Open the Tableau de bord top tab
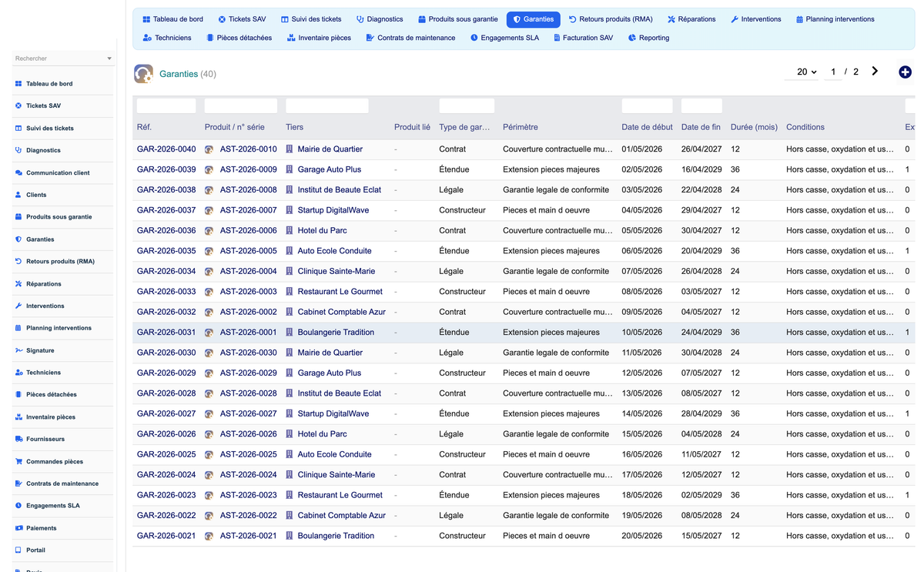 tap(172, 19)
